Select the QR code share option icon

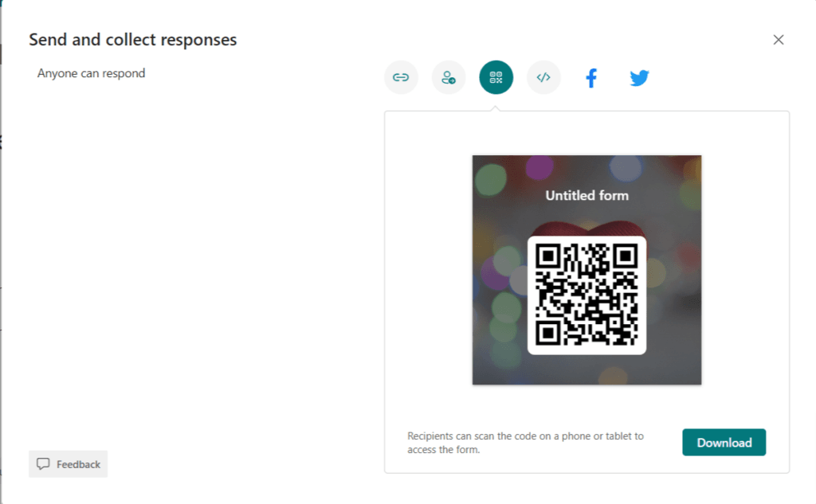tap(496, 77)
